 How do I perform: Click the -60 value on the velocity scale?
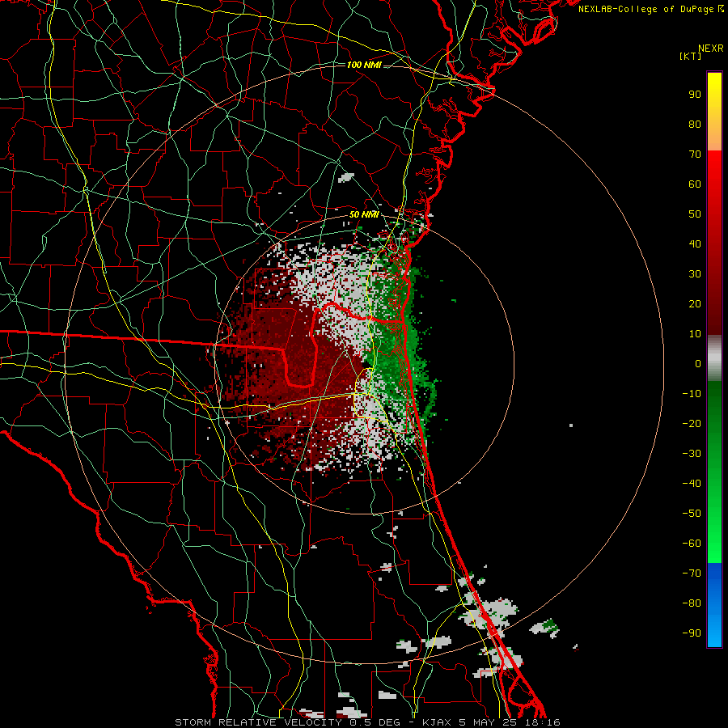(x=692, y=544)
